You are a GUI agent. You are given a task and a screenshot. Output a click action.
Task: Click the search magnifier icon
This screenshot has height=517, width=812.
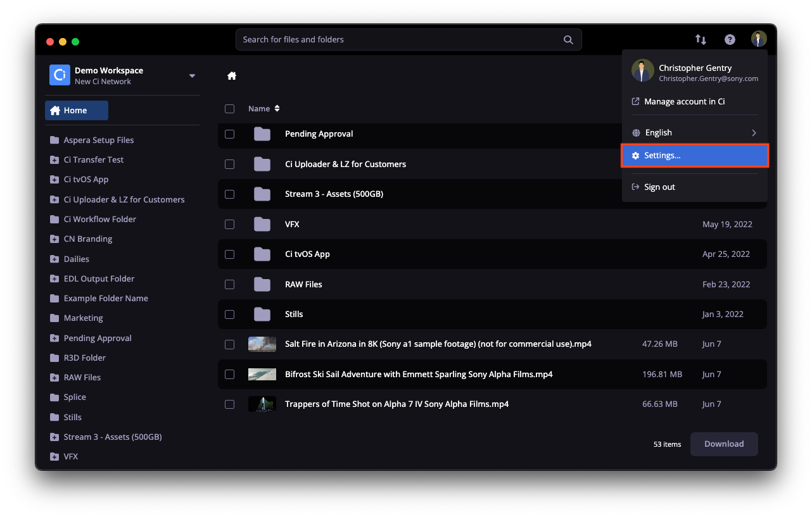(x=568, y=39)
